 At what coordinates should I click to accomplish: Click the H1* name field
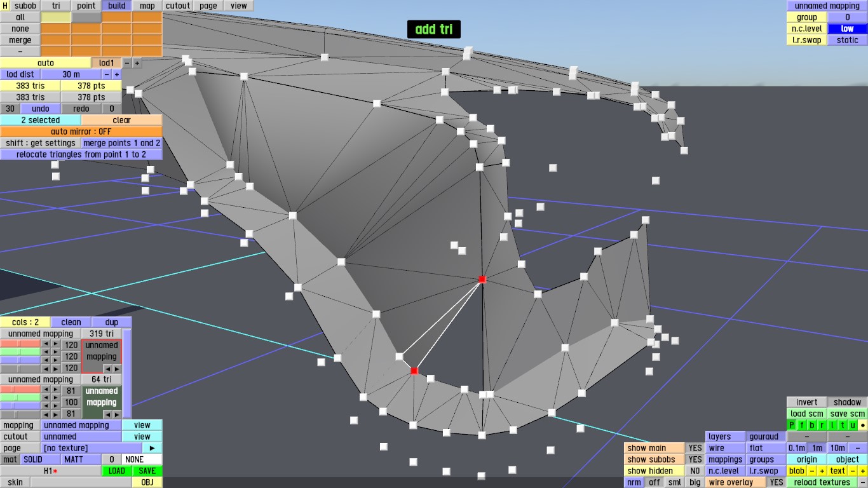[51, 471]
